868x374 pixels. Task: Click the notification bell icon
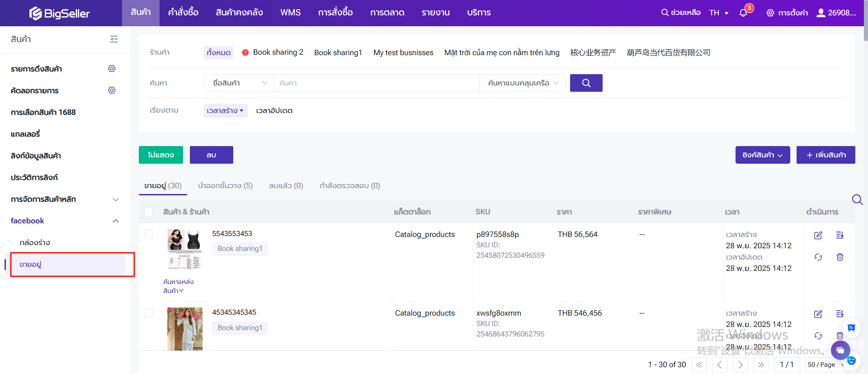[x=743, y=13]
